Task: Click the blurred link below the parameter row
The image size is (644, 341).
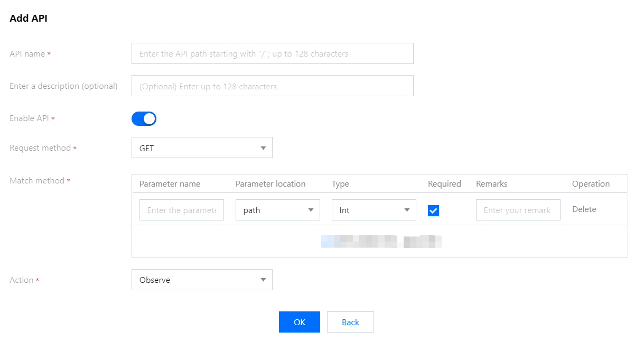Action: (380, 242)
